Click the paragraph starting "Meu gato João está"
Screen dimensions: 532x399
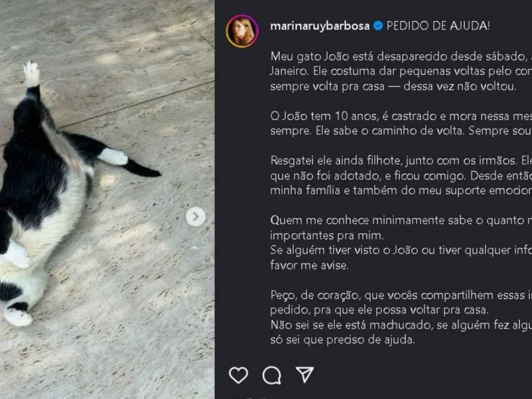pyautogui.click(x=401, y=71)
